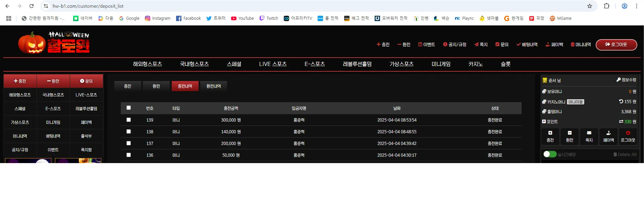Open Chrome's three-dot menu
This screenshot has width=644, height=217.
click(x=636, y=6)
